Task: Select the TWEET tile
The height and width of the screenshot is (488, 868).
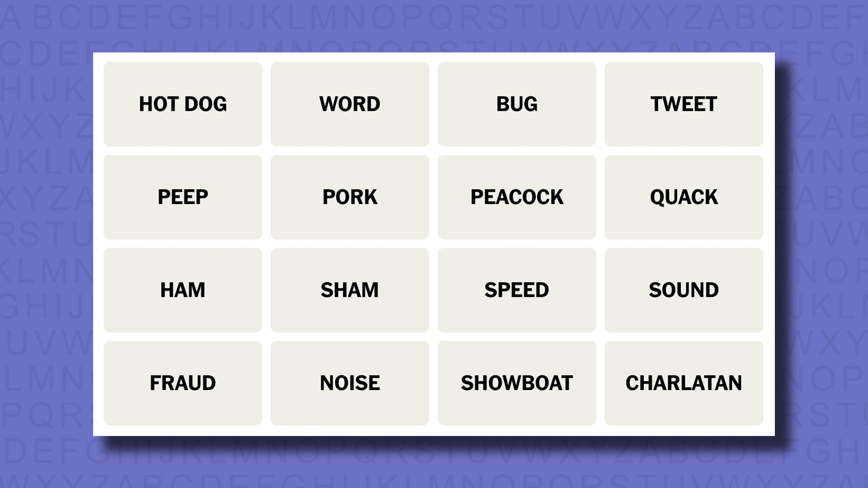Action: pyautogui.click(x=684, y=103)
